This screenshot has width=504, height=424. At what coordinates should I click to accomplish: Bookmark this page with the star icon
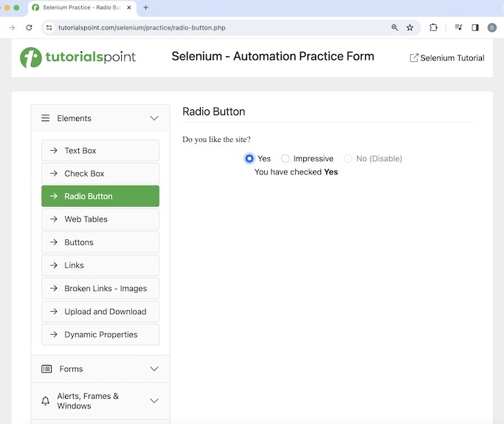tap(410, 27)
